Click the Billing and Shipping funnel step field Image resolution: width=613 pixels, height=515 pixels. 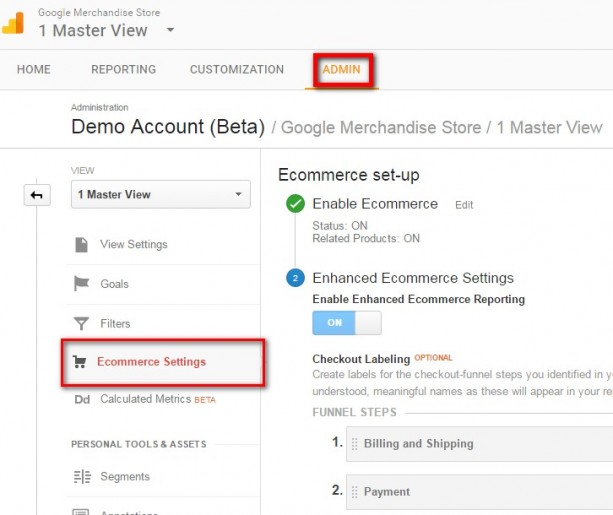click(479, 444)
